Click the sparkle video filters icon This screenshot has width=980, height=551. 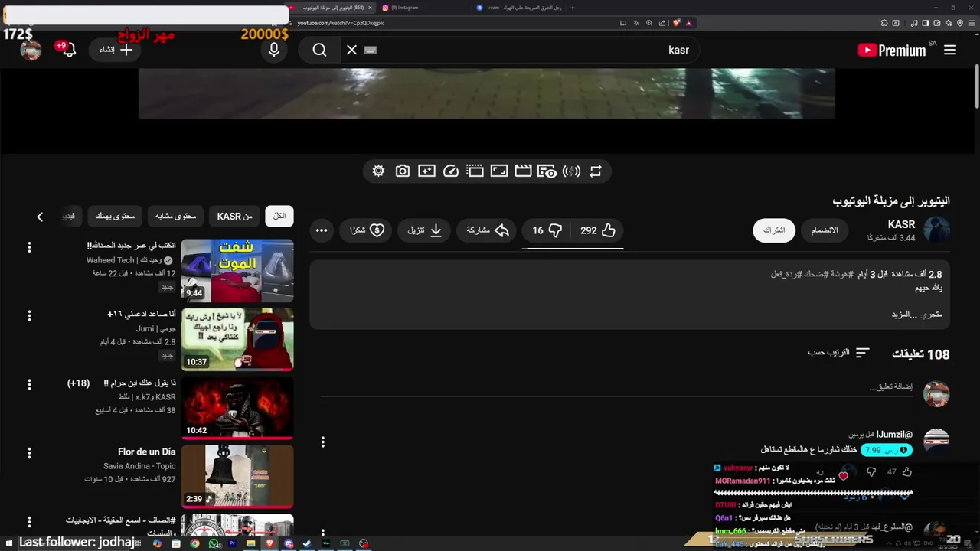(x=426, y=171)
